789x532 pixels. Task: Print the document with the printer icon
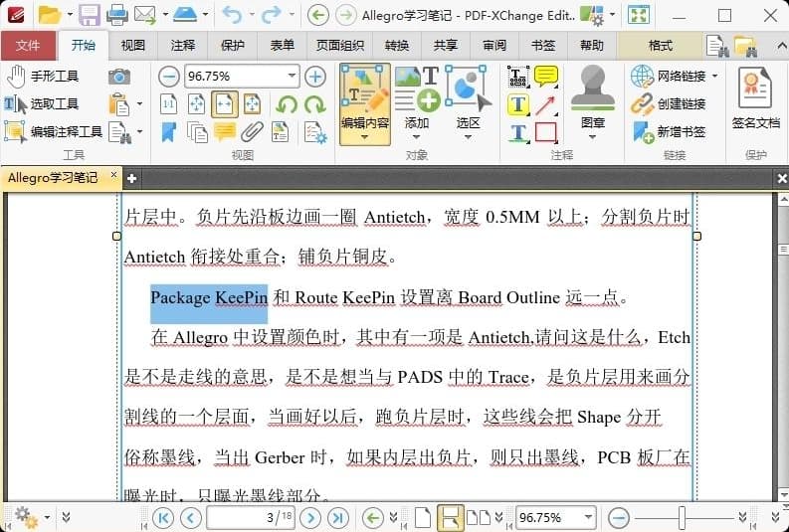coord(117,15)
